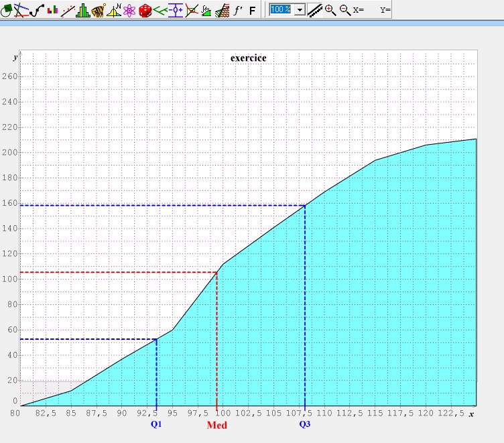
Task: Open the normal distribution curve tool
Action: click(x=114, y=10)
